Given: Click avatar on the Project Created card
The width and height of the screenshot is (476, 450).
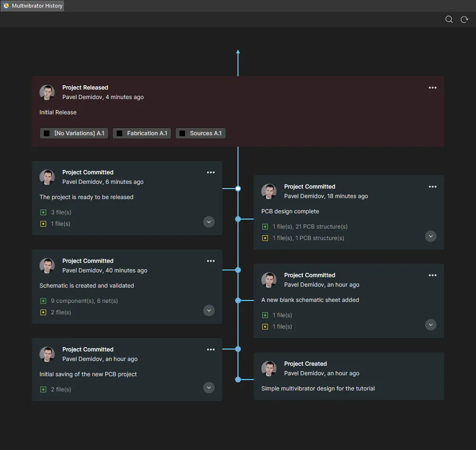Looking at the screenshot, I should point(269,369).
